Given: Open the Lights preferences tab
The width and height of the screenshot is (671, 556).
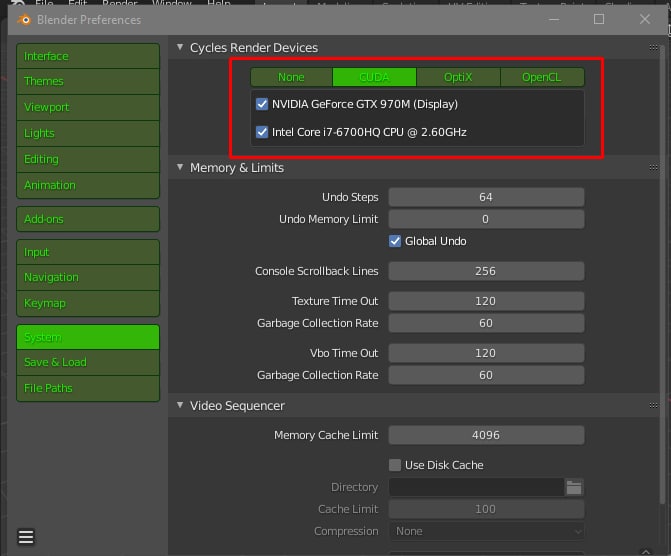Looking at the screenshot, I should click(88, 134).
